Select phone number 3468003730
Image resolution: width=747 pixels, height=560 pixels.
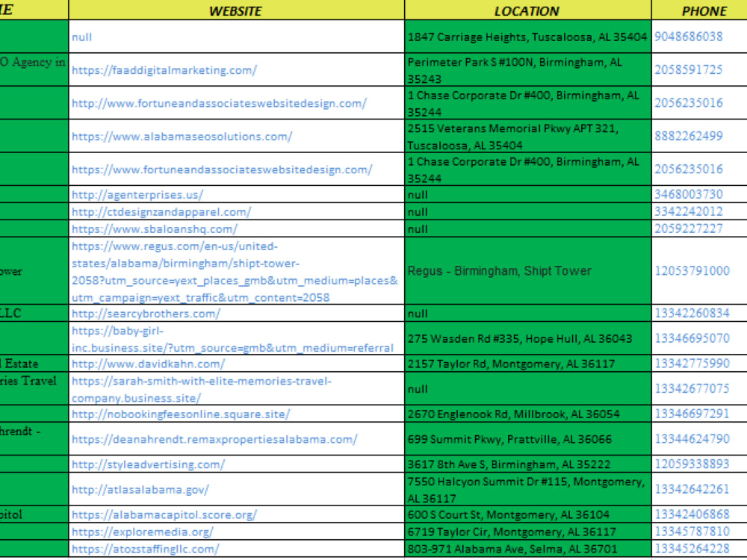pos(689,194)
